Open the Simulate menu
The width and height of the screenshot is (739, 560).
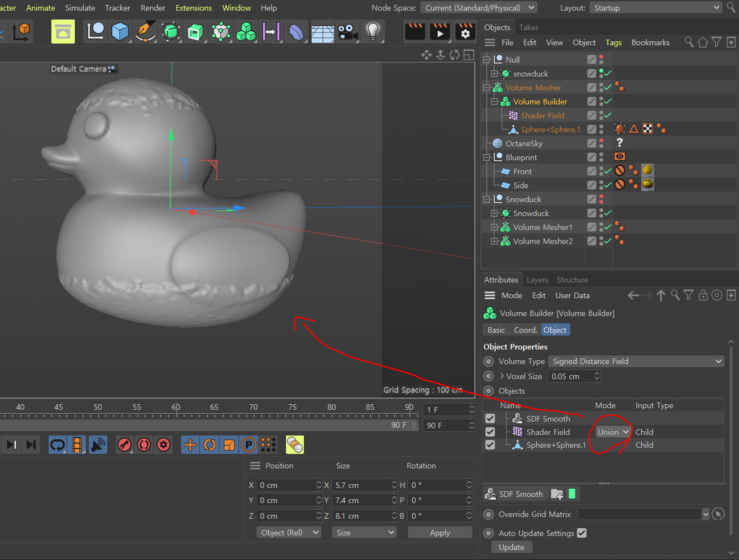pos(80,8)
